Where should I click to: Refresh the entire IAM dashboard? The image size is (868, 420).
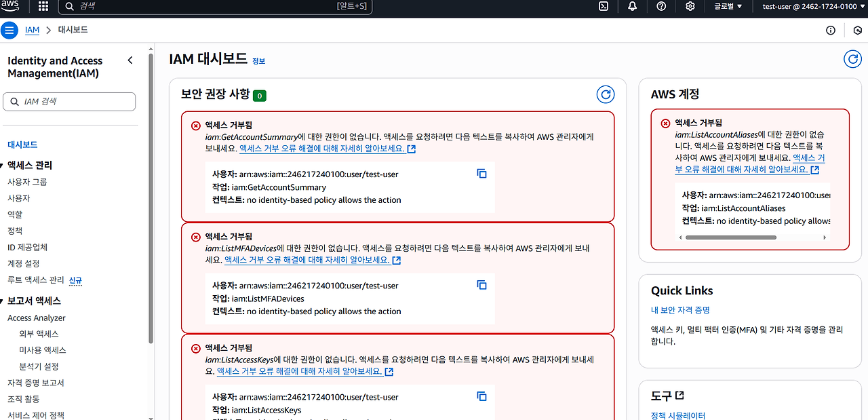pyautogui.click(x=852, y=59)
